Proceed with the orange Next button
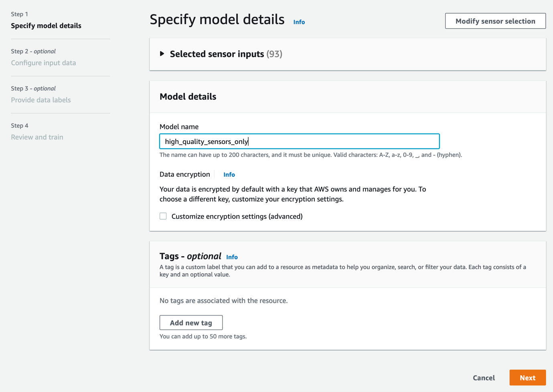Viewport: 553px width, 392px height. pyautogui.click(x=527, y=378)
